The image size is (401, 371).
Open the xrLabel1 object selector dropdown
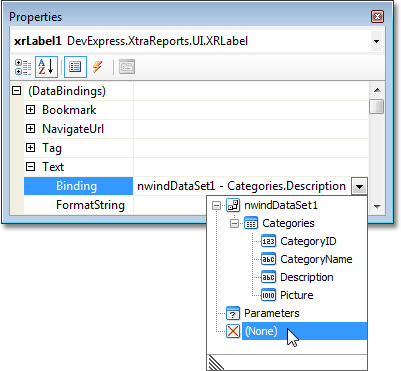pyautogui.click(x=376, y=41)
